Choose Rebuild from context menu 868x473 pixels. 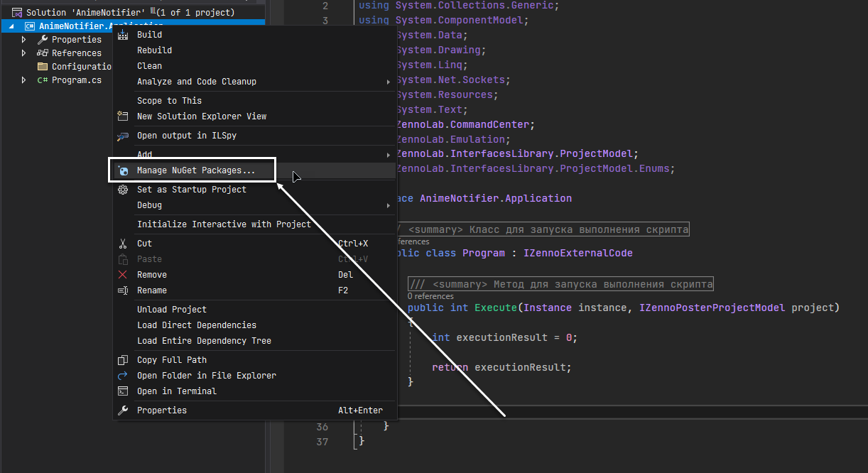click(x=154, y=50)
